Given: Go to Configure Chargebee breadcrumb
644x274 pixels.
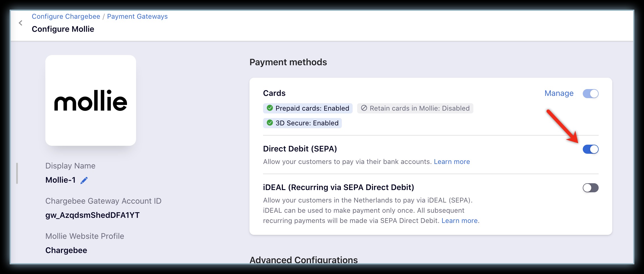Looking at the screenshot, I should [x=66, y=16].
